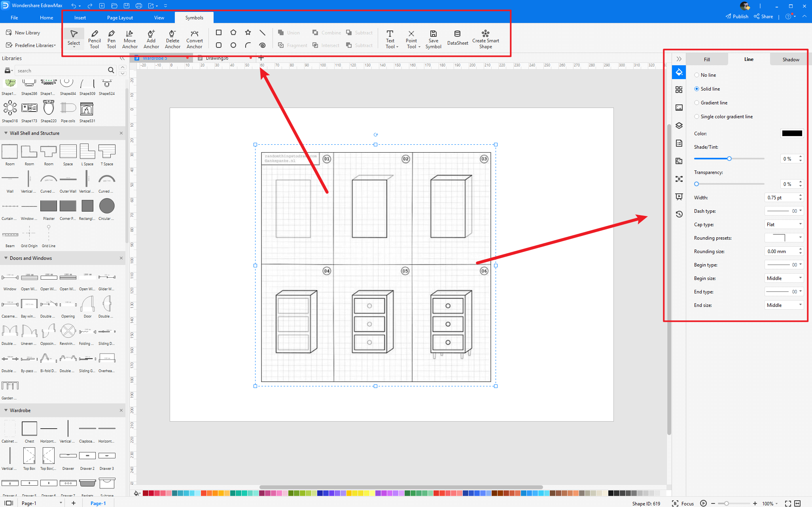This screenshot has width=812, height=507.
Task: Click the Focus button
Action: 683,503
